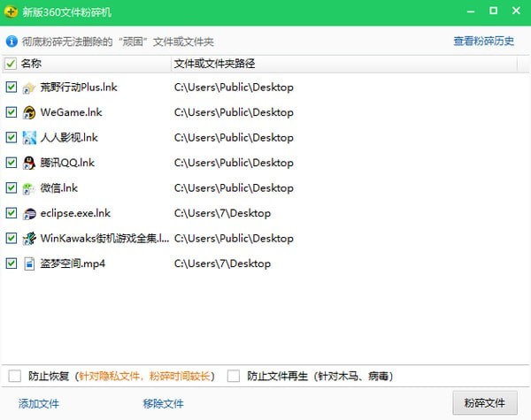Screen dimensions: 531x420
Task: Click the path of 微信.lnk
Action: coord(234,187)
